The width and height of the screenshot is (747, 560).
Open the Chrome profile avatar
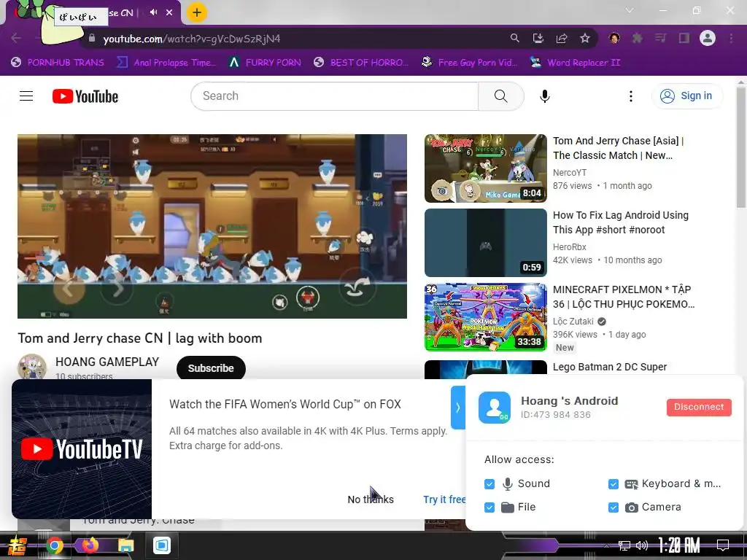coord(708,38)
